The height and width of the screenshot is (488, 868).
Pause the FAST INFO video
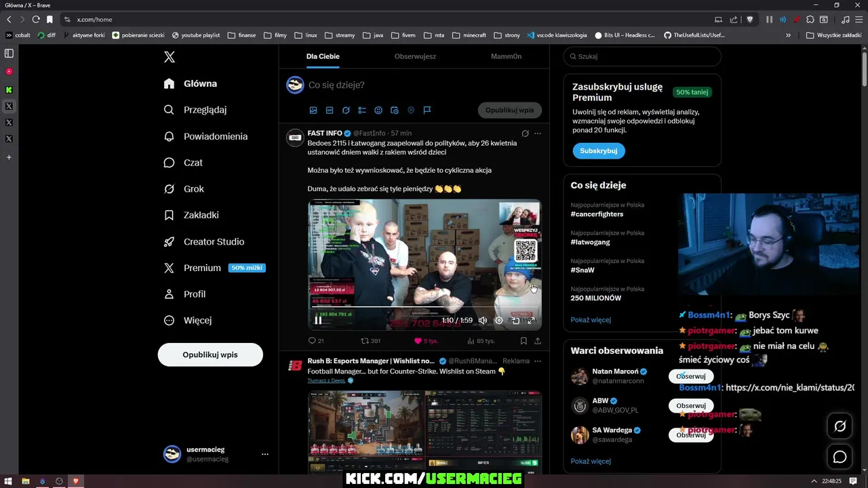tap(318, 321)
